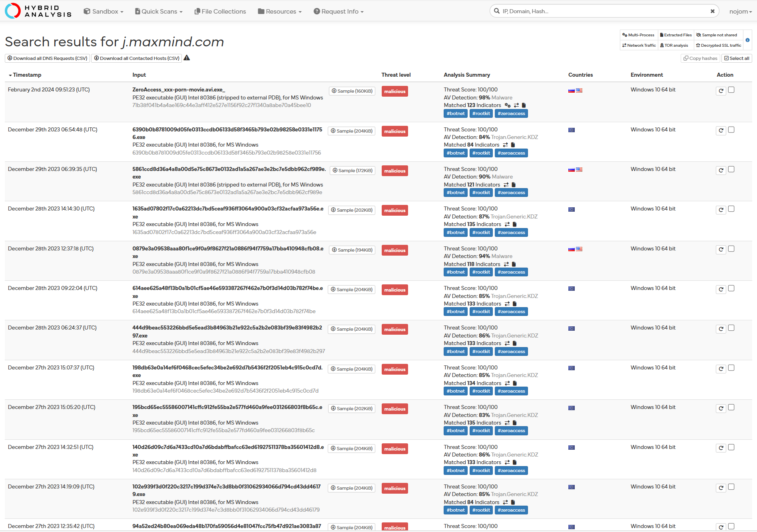Viewport: 757px width, 532px height.
Task: Clear the search box with the X icon
Action: [712, 11]
